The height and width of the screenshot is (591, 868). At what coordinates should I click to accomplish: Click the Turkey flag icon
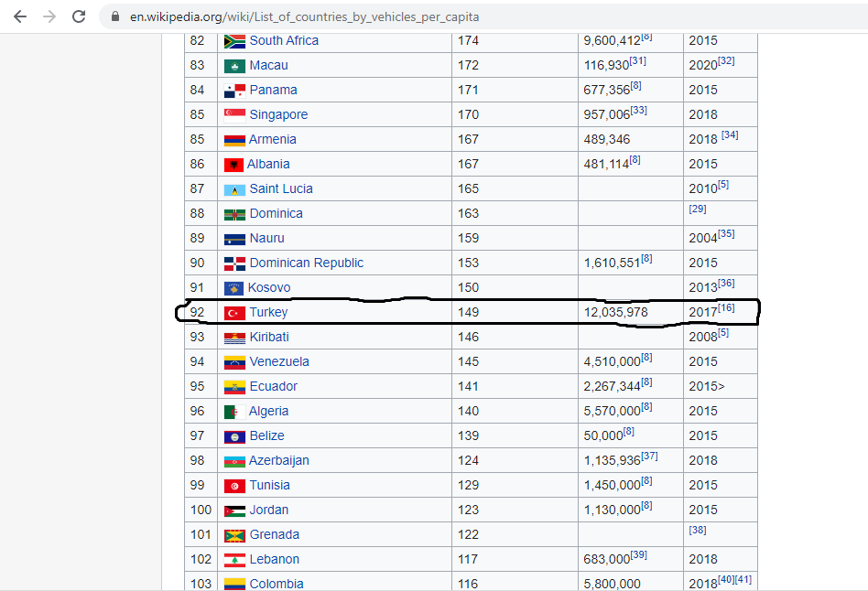234,313
